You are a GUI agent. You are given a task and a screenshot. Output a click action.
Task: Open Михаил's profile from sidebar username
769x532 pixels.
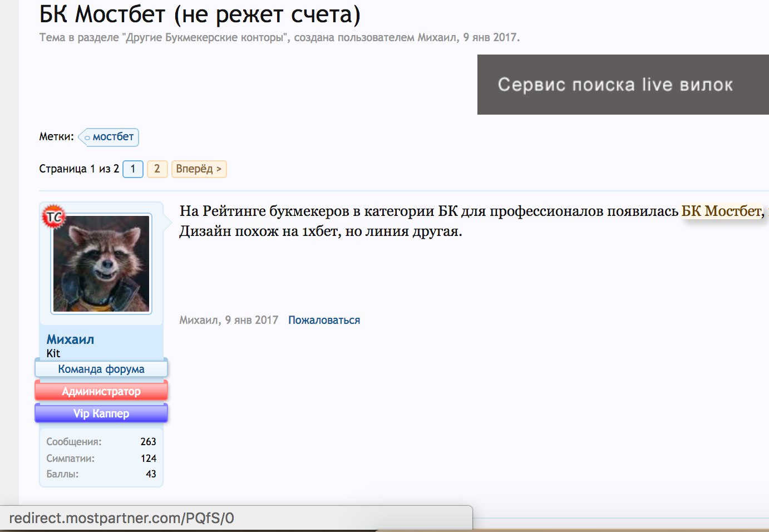[70, 339]
